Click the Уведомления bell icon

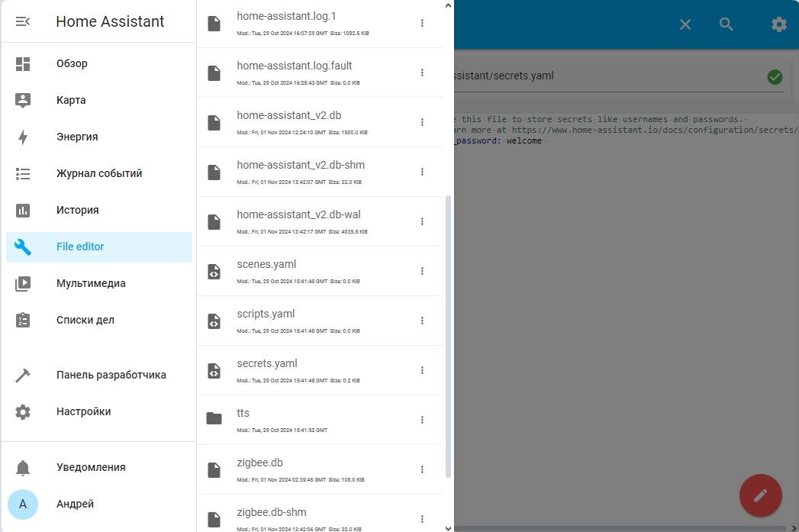[x=23, y=468]
